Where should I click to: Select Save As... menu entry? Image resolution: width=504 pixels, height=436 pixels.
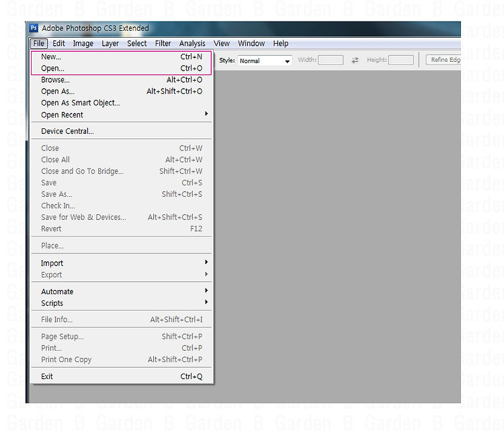coord(122,194)
